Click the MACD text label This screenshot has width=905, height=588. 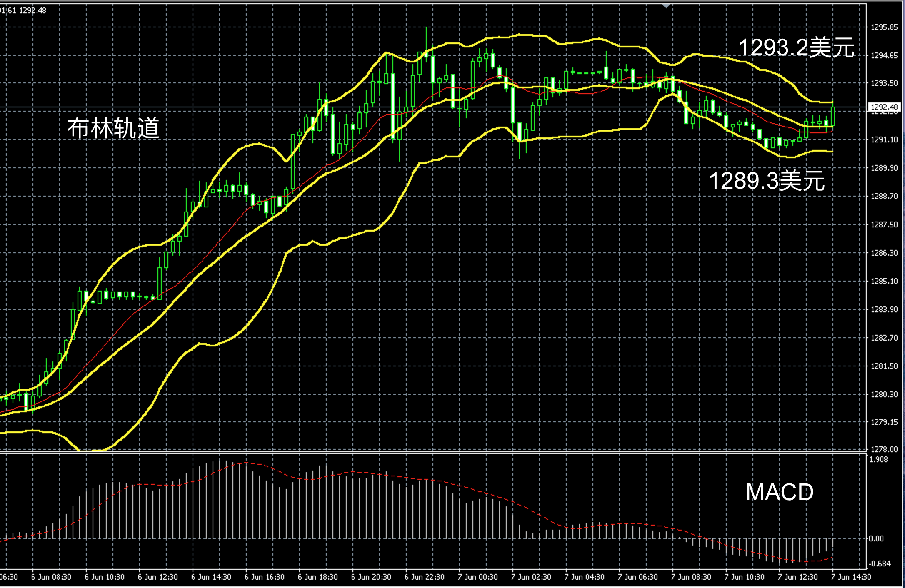[x=779, y=492]
